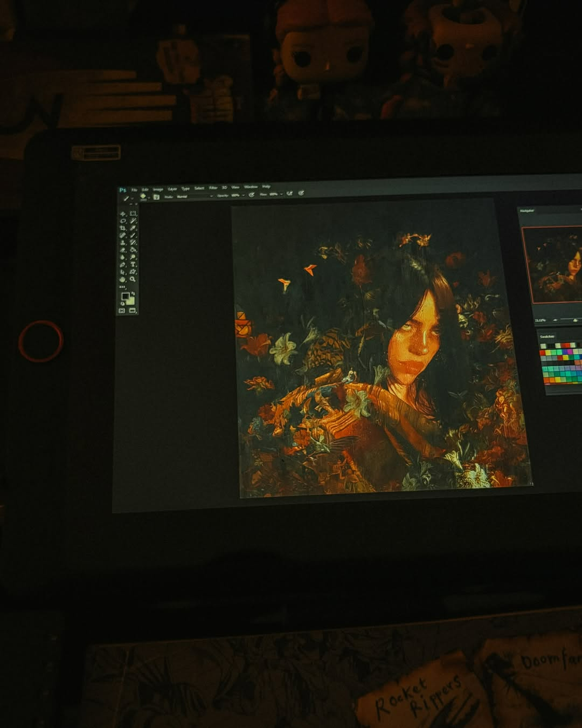Click the Navigator preview thumbnail
The height and width of the screenshot is (728, 582).
(553, 264)
